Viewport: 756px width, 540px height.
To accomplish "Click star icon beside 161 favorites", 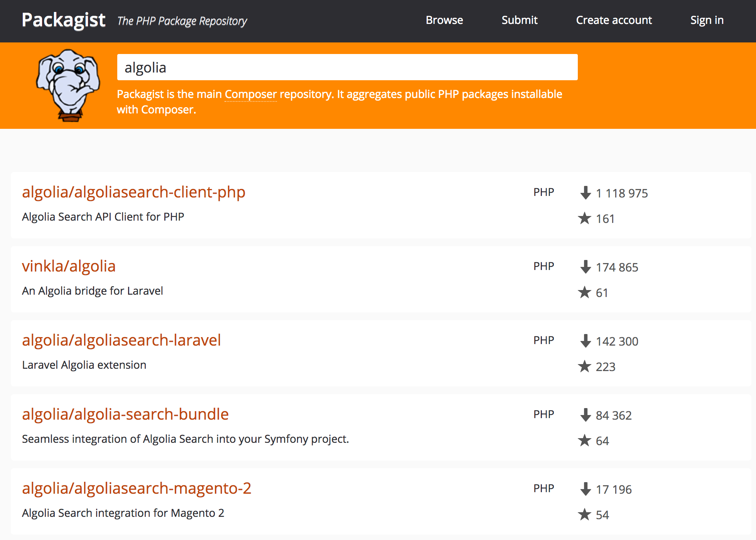I will (584, 218).
